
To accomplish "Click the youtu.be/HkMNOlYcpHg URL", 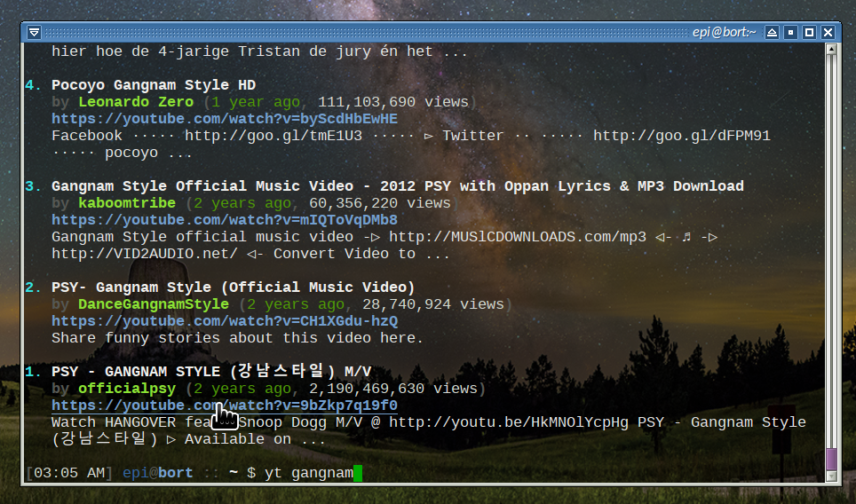I will click(508, 422).
